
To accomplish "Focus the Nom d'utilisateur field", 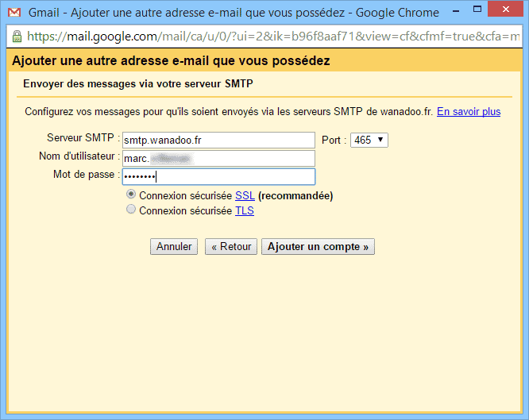I will point(218,158).
